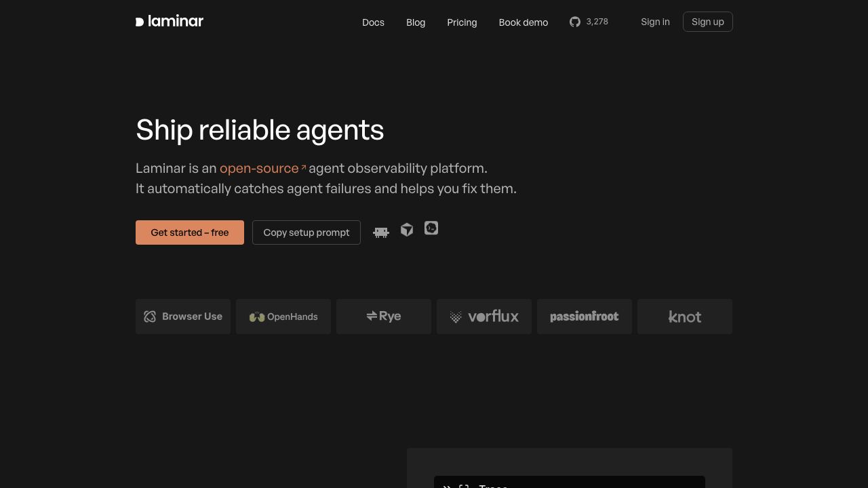Click the Laminar logo in the header
Image resolution: width=868 pixels, height=488 pixels.
point(170,21)
